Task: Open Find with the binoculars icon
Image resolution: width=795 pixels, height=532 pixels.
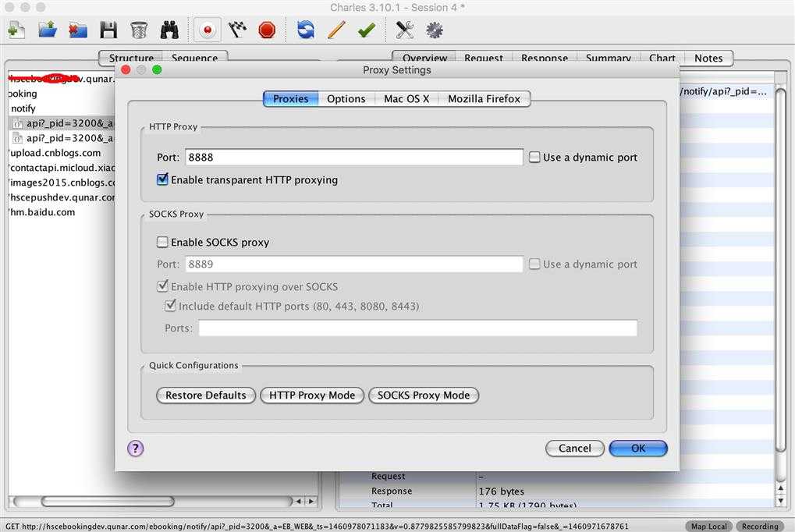Action: click(169, 30)
